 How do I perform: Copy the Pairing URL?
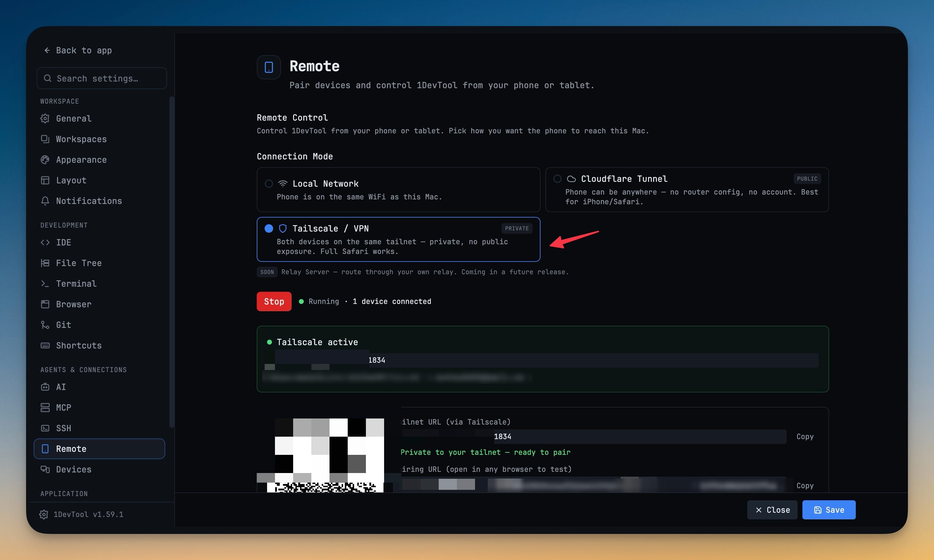(805, 485)
